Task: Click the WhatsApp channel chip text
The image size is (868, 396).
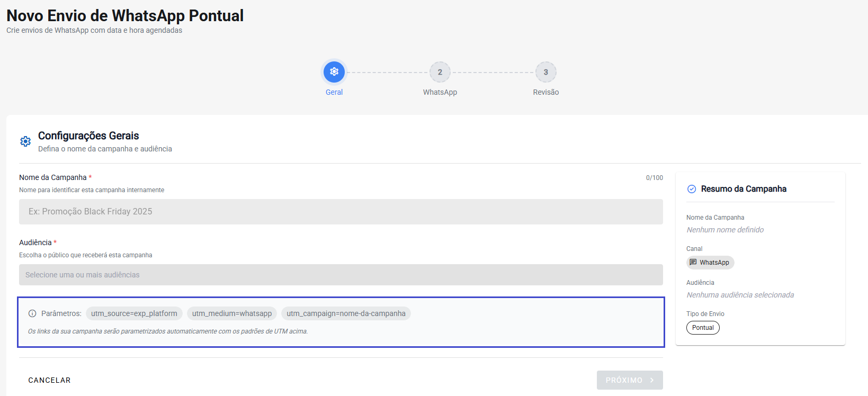Action: pos(714,263)
